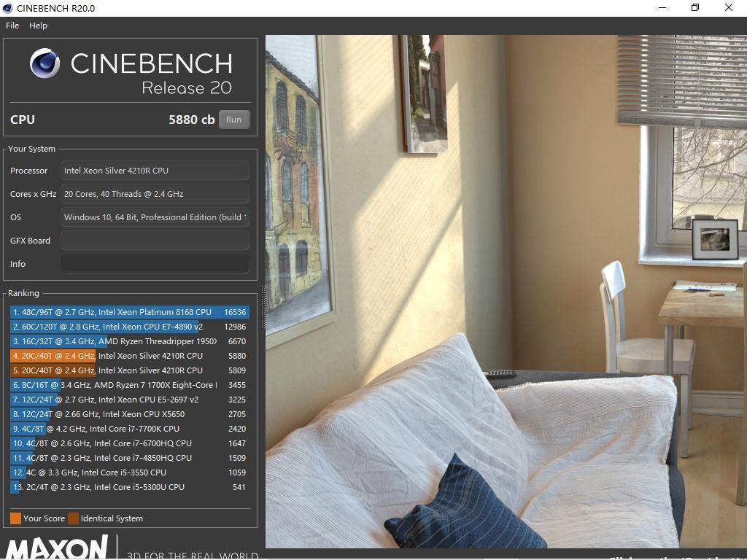Select ranking row AMD Ryzen Threadripper 1950X

(x=130, y=341)
